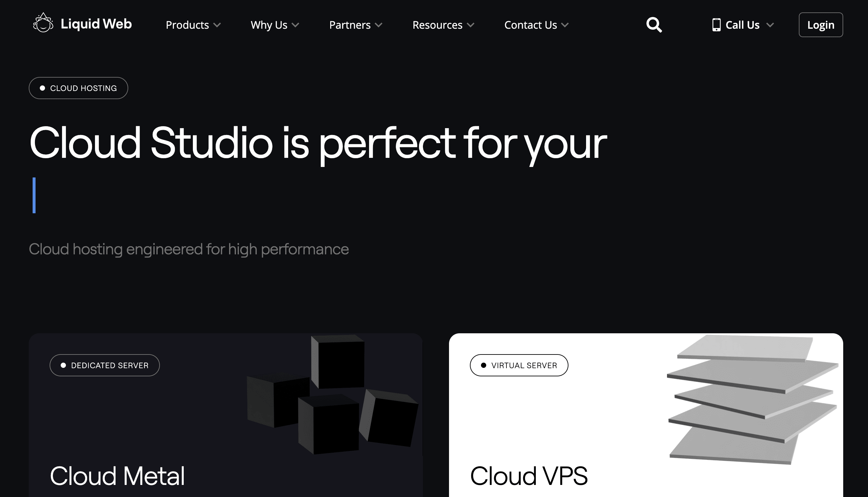Expand the Partners dropdown menu
868x497 pixels.
pos(356,25)
